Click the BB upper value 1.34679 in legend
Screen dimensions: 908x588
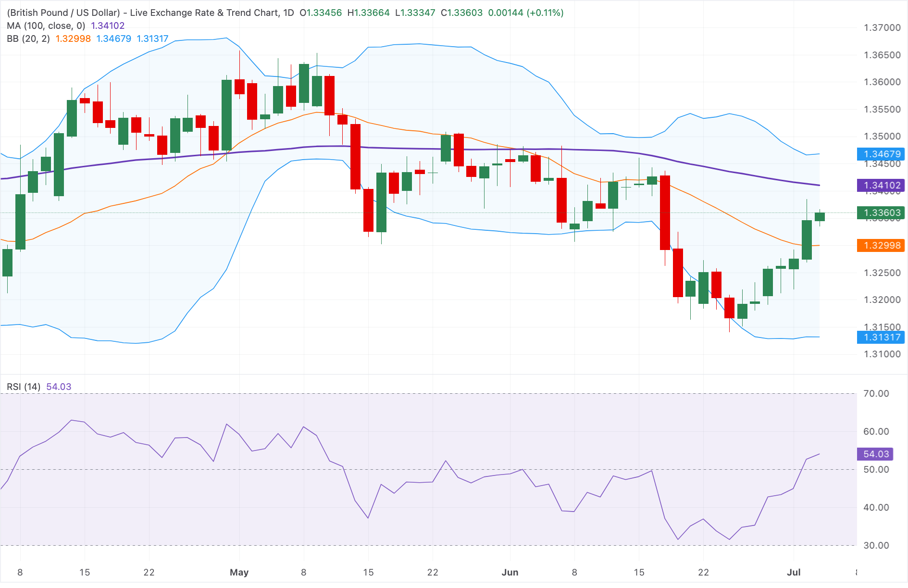114,38
